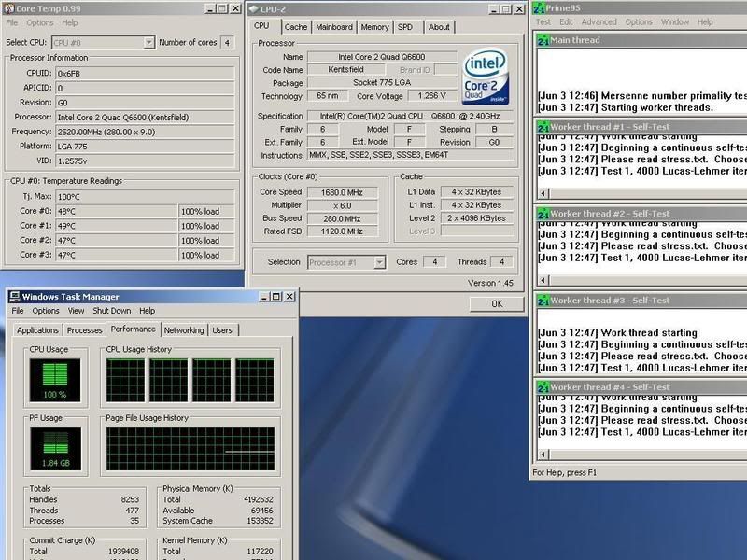Select the CPU tab in CPU-Z

261,26
